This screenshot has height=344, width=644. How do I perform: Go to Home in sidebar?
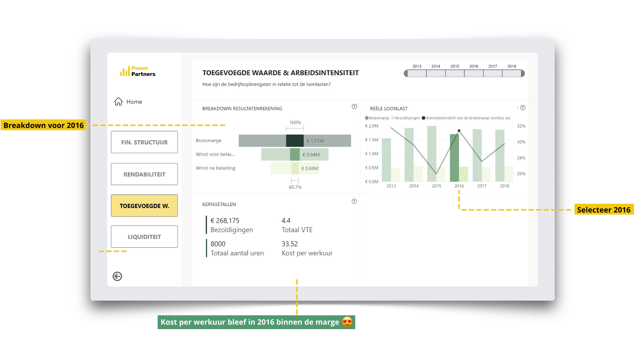click(x=128, y=102)
